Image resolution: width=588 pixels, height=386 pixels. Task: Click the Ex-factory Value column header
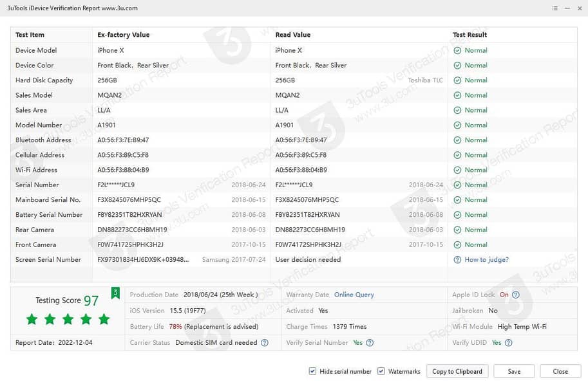[124, 35]
